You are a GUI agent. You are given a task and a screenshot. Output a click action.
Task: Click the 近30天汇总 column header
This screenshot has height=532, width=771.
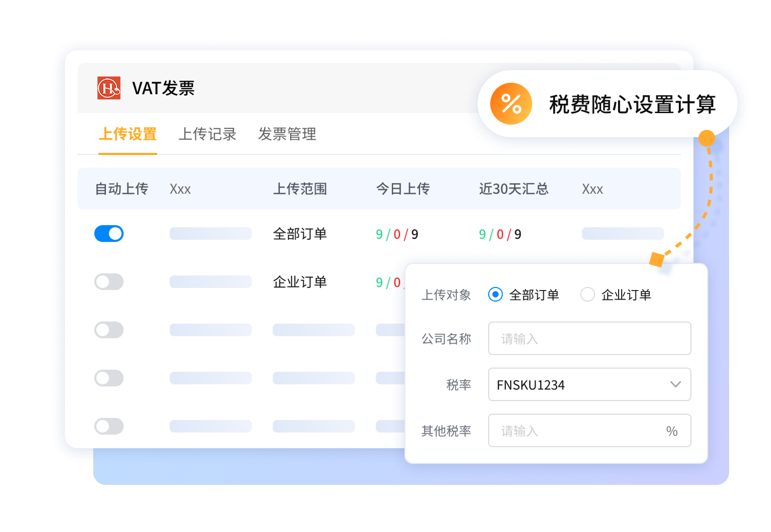(513, 189)
